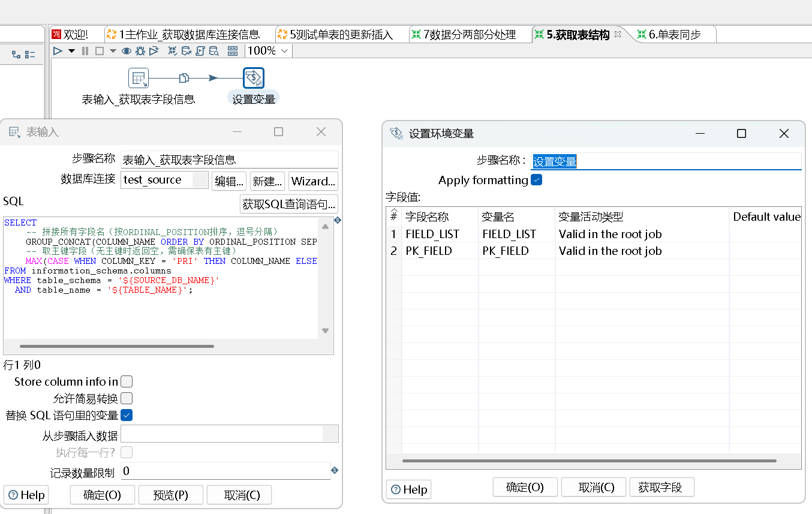Open the run options dropdown arrow
The height and width of the screenshot is (514, 812).
[x=71, y=51]
